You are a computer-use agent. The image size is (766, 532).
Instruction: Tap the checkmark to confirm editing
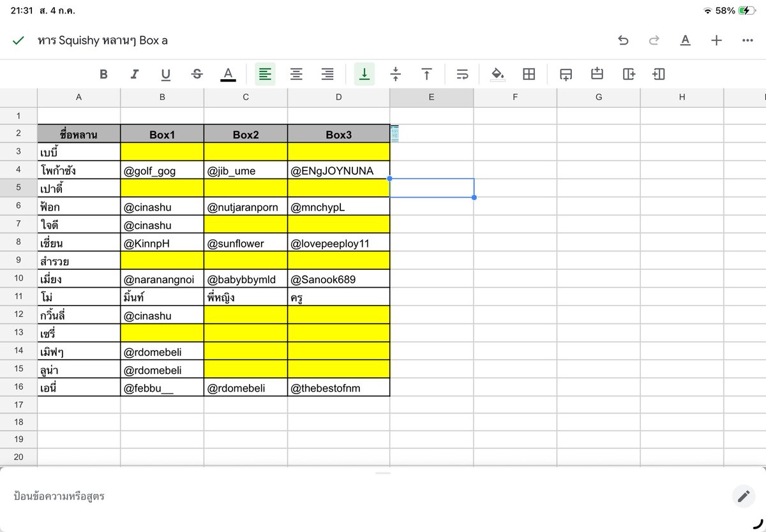[x=19, y=40]
